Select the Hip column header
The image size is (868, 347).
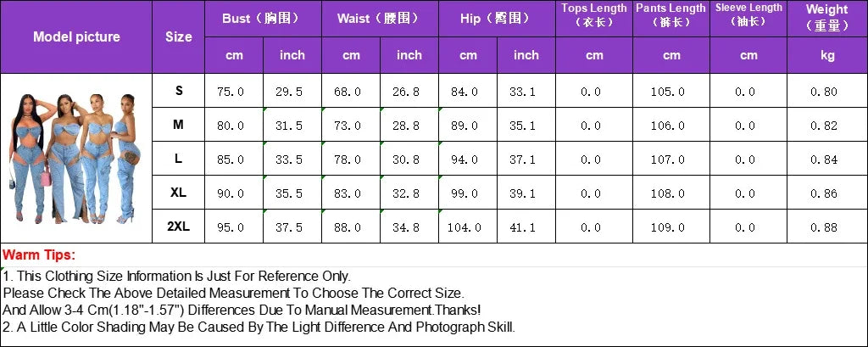coord(496,19)
